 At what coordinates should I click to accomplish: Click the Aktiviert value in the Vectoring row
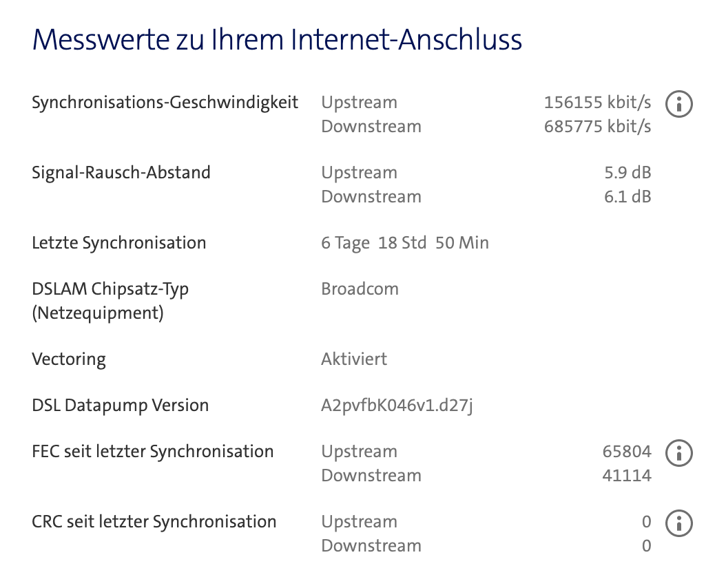(353, 359)
